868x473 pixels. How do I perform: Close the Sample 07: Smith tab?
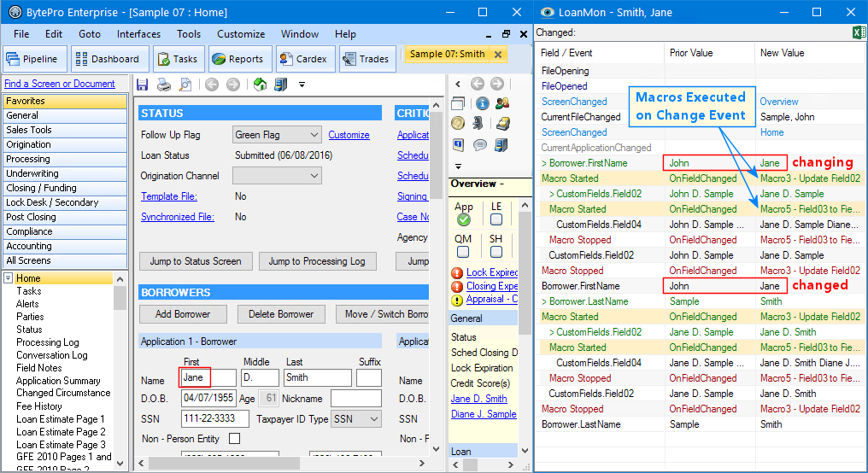tap(498, 54)
